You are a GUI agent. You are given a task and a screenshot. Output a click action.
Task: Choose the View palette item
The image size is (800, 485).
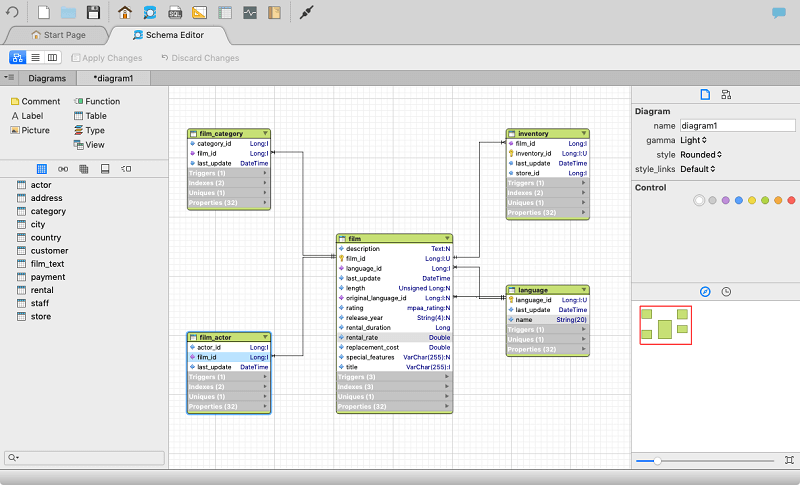89,145
